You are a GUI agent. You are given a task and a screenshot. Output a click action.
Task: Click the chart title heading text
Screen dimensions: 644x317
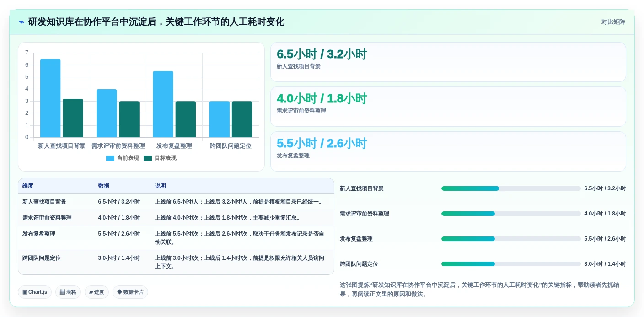tap(156, 22)
